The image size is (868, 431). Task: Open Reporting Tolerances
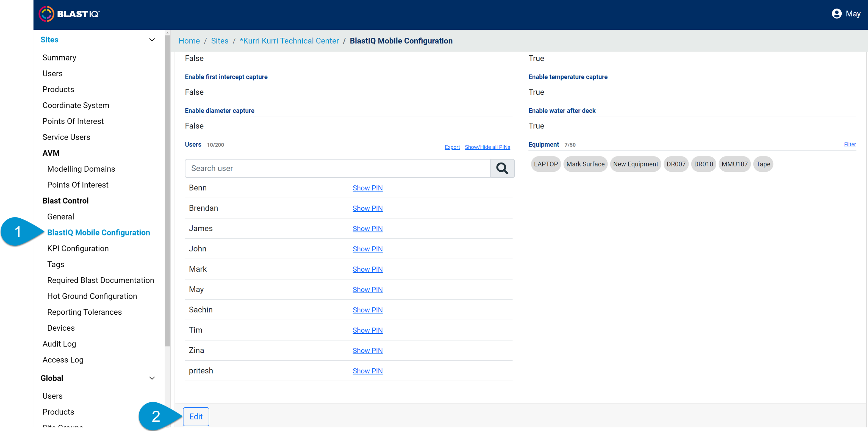(x=85, y=312)
